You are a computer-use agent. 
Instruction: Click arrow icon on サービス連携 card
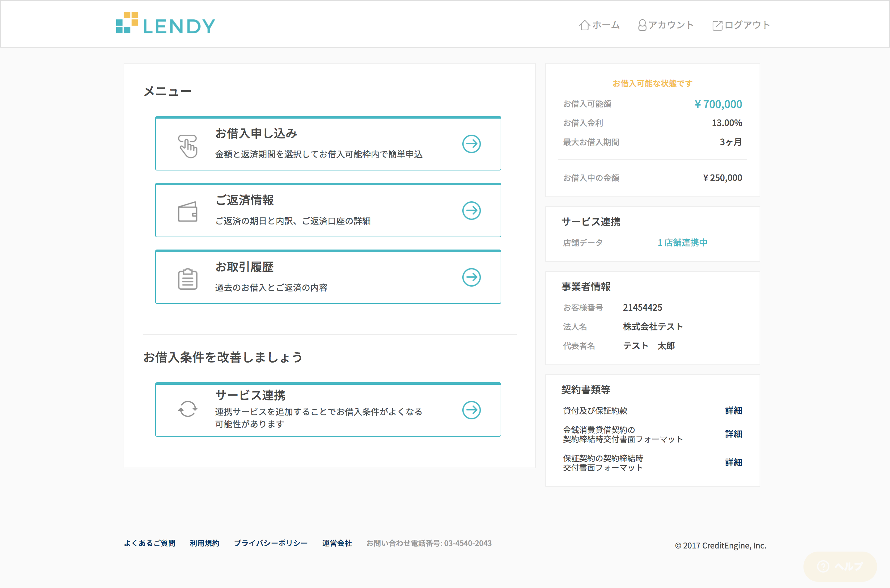[x=471, y=410]
